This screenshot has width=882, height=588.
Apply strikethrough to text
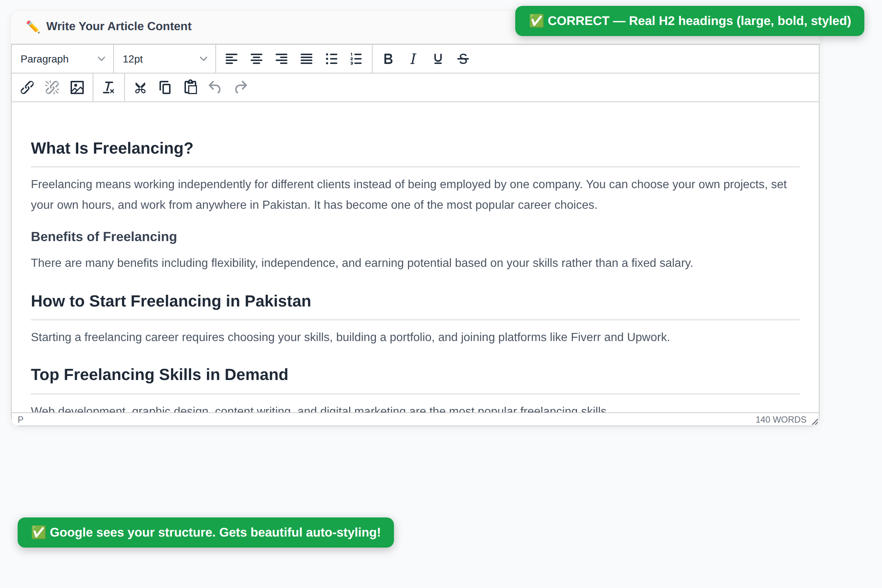[462, 58]
